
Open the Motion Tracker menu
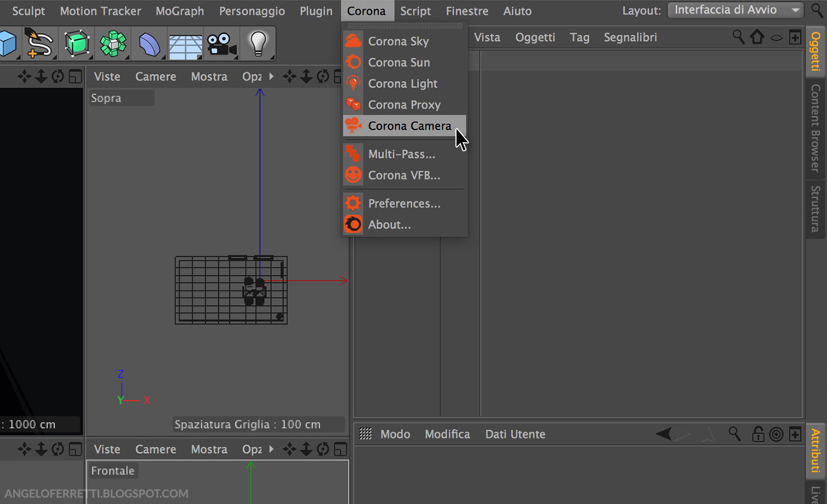click(x=100, y=11)
